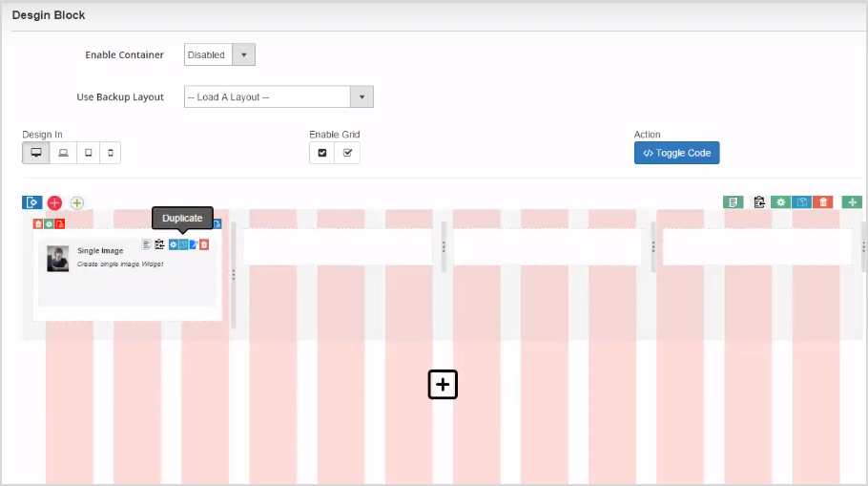
Task: Delete the Single Image widget via its trash icon
Action: 204,245
